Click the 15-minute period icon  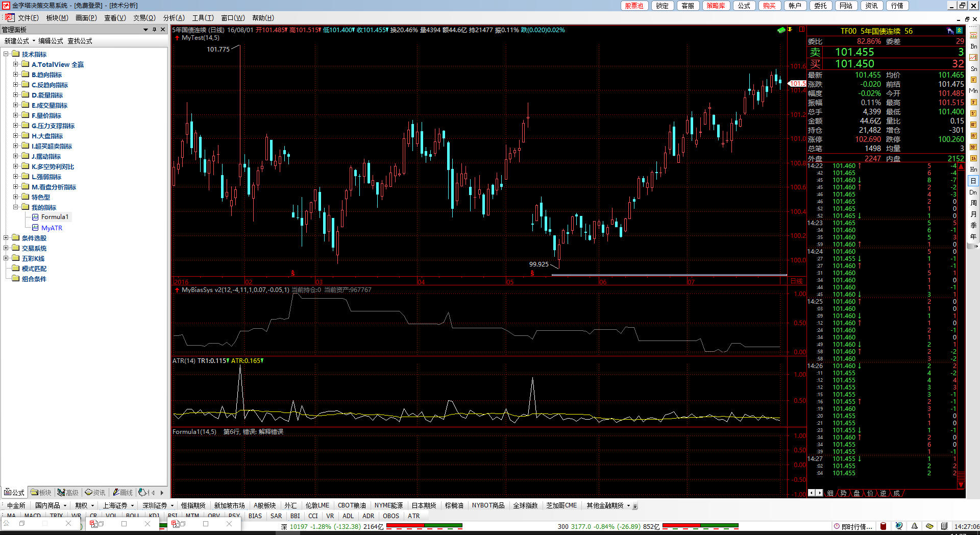[x=973, y=136]
